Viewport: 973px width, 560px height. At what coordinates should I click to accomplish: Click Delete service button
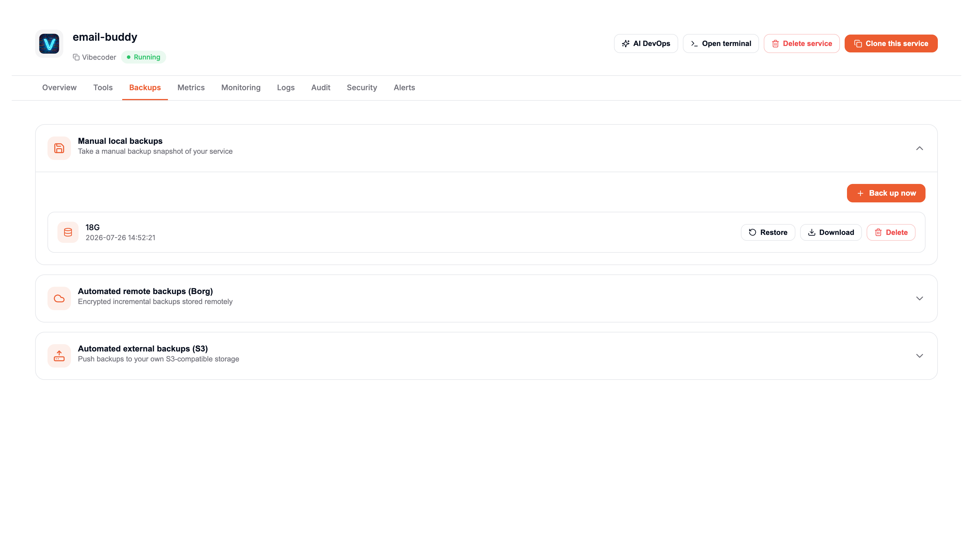(x=802, y=43)
